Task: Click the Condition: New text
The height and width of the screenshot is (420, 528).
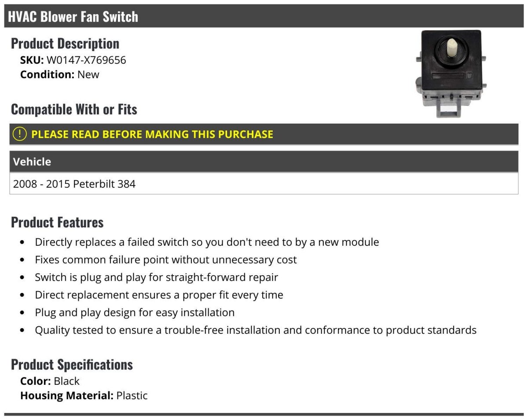Action: coord(60,74)
